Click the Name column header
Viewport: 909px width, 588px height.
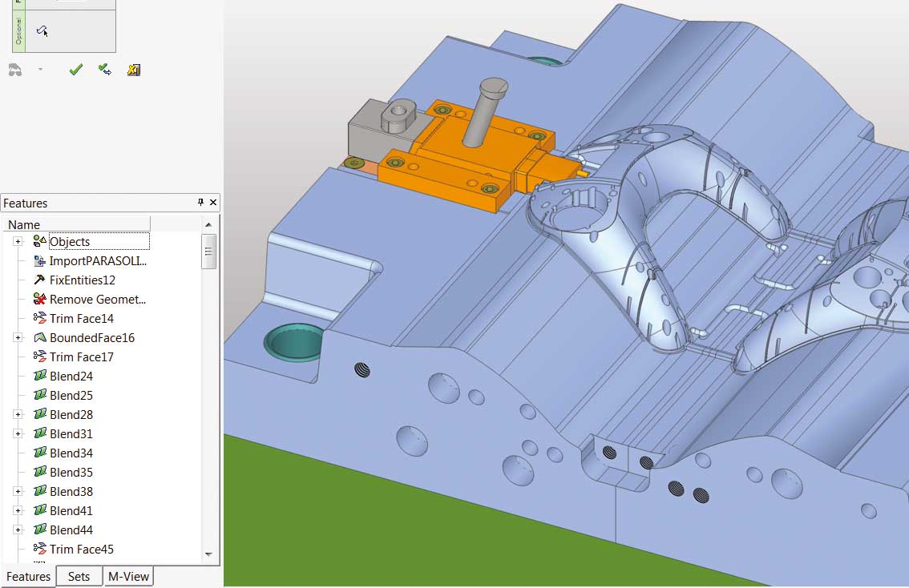(x=76, y=224)
